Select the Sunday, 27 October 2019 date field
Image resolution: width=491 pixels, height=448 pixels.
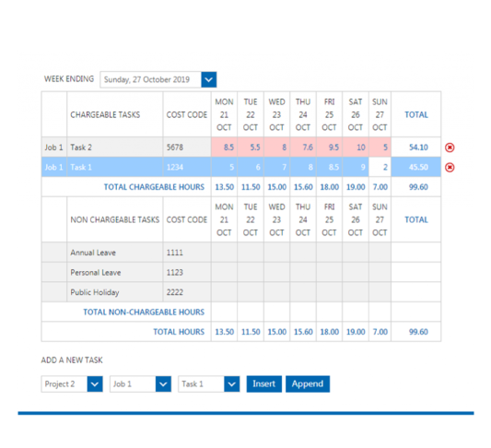(x=151, y=79)
